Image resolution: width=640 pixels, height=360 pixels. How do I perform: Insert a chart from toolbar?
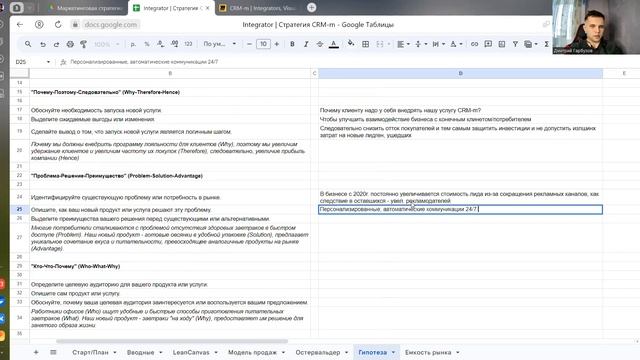pos(502,44)
